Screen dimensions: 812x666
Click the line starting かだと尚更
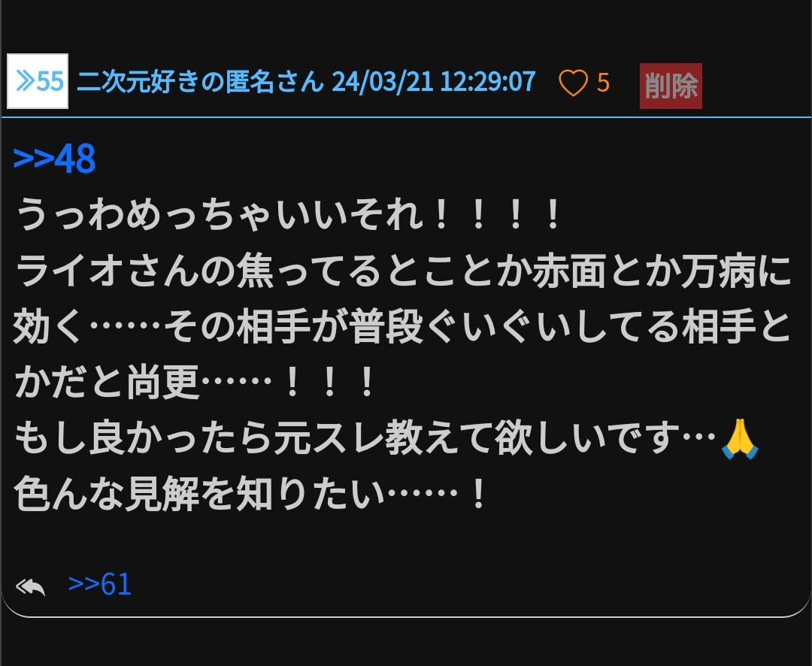pyautogui.click(x=195, y=382)
